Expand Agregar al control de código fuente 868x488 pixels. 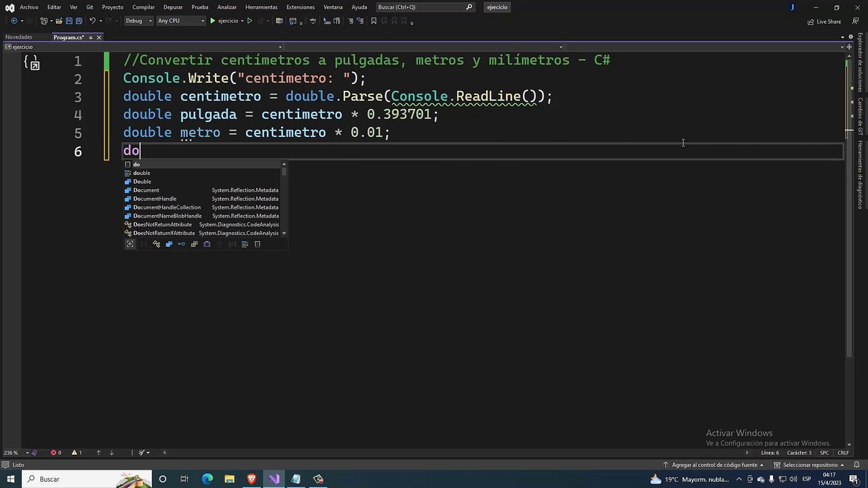tap(713, 465)
